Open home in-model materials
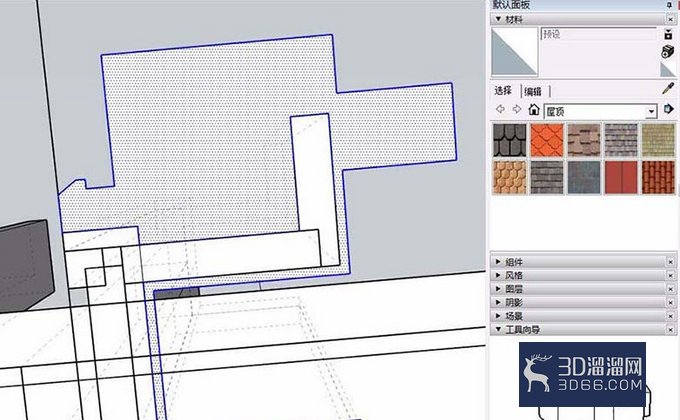Image resolution: width=680 pixels, height=420 pixels. [534, 109]
